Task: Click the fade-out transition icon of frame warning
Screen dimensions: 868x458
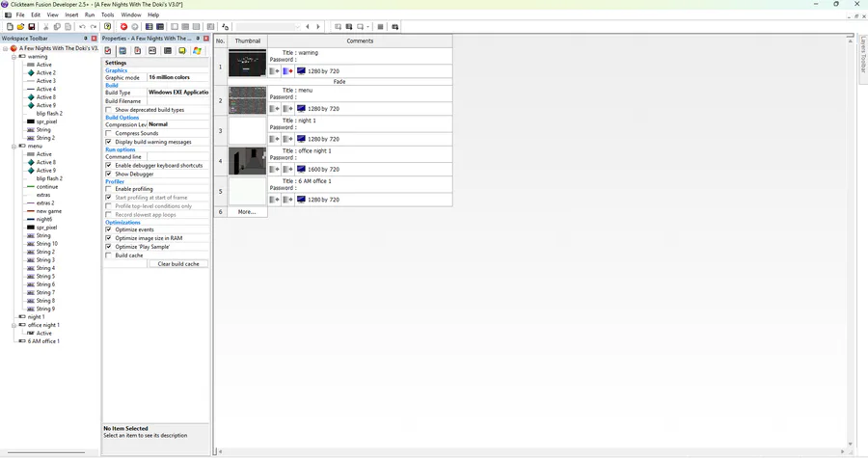Action: point(287,71)
